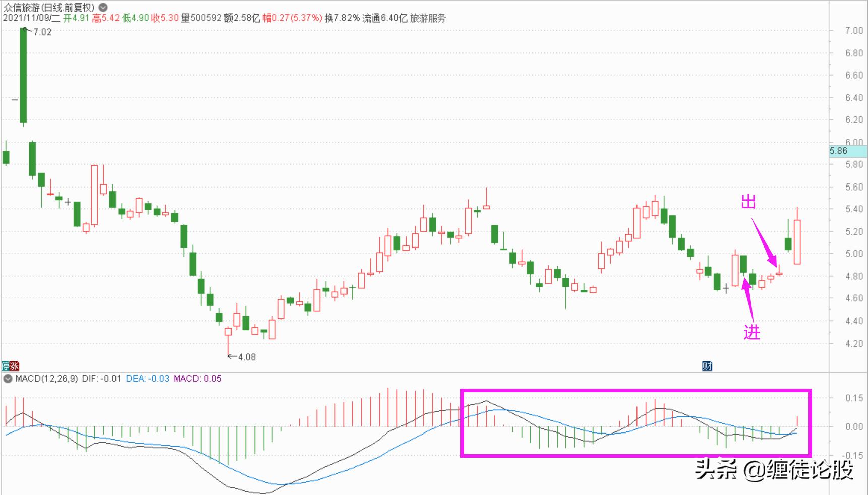Click the 7.02 high price label
This screenshot has width=868, height=495.
click(x=42, y=32)
